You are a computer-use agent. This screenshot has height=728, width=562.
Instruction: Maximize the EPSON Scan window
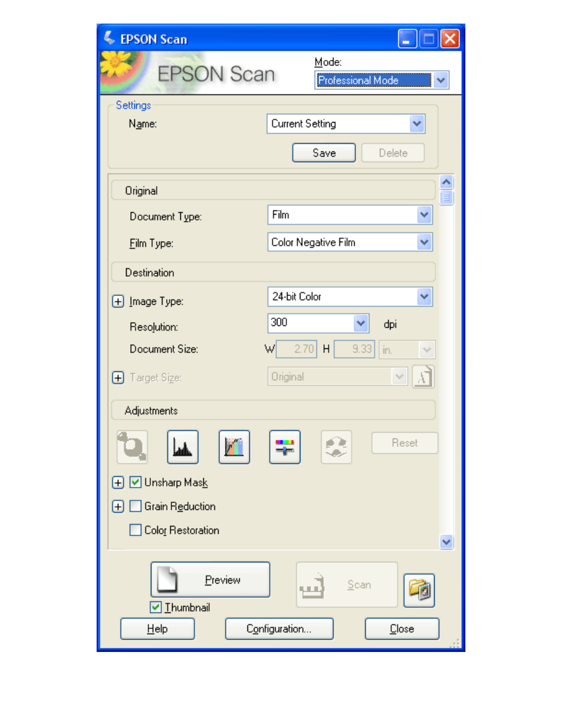tap(429, 39)
